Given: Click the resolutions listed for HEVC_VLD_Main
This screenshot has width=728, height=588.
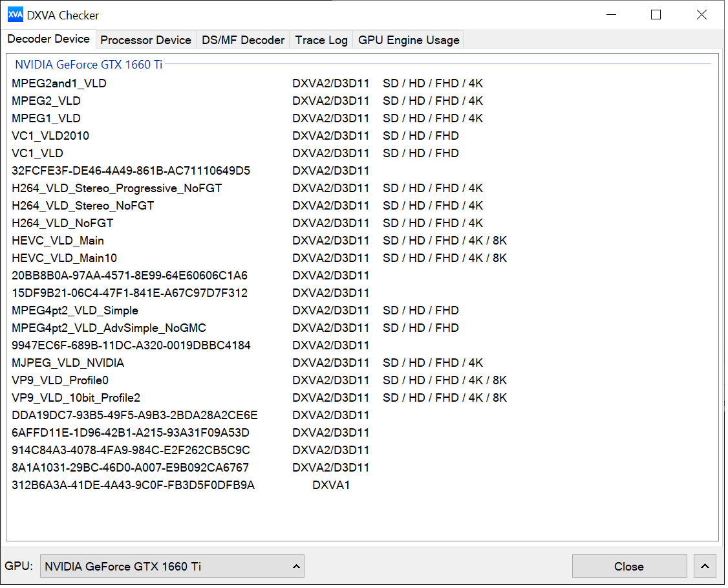Looking at the screenshot, I should click(445, 241).
